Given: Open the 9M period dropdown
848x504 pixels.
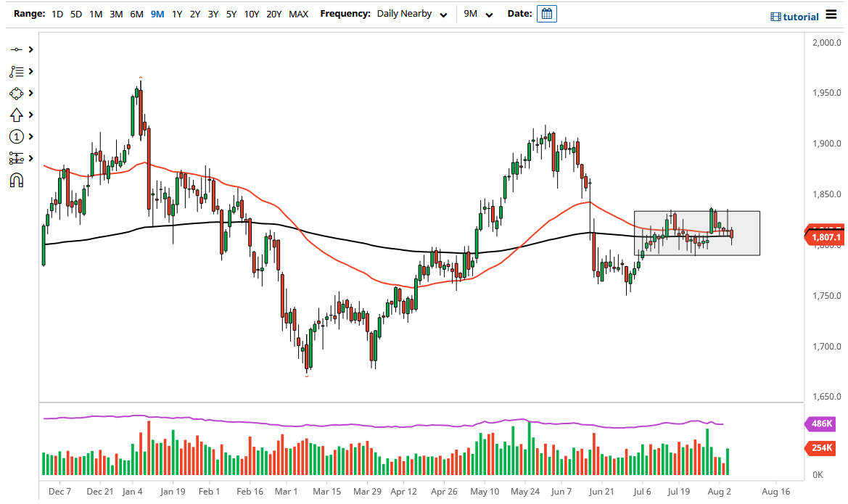Looking at the screenshot, I should [x=478, y=14].
